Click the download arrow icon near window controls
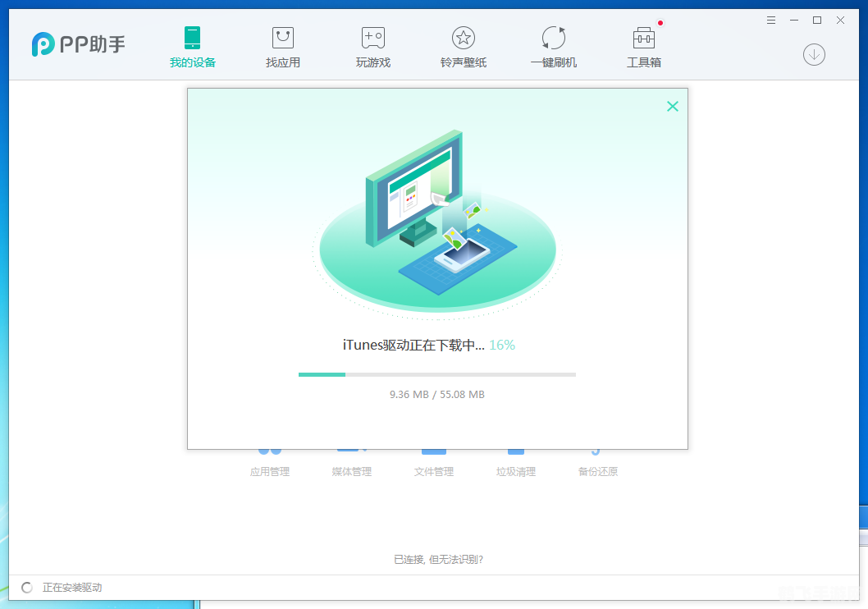Screen dimensions: 868x609 813,55
